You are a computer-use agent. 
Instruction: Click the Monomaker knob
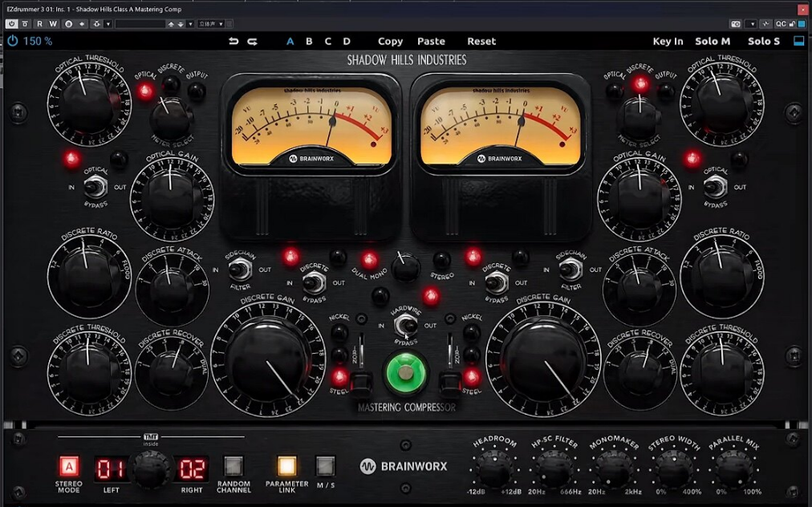tap(614, 468)
